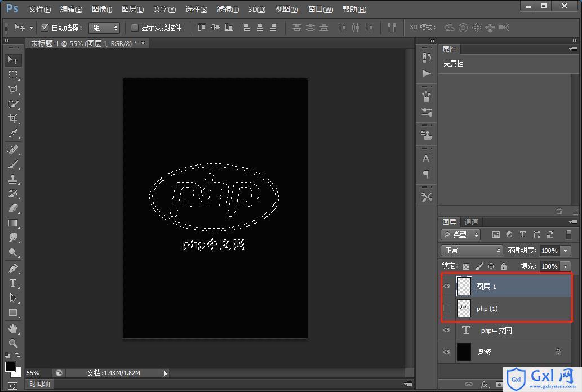Open the layer filter 类型 dropdown

click(461, 235)
